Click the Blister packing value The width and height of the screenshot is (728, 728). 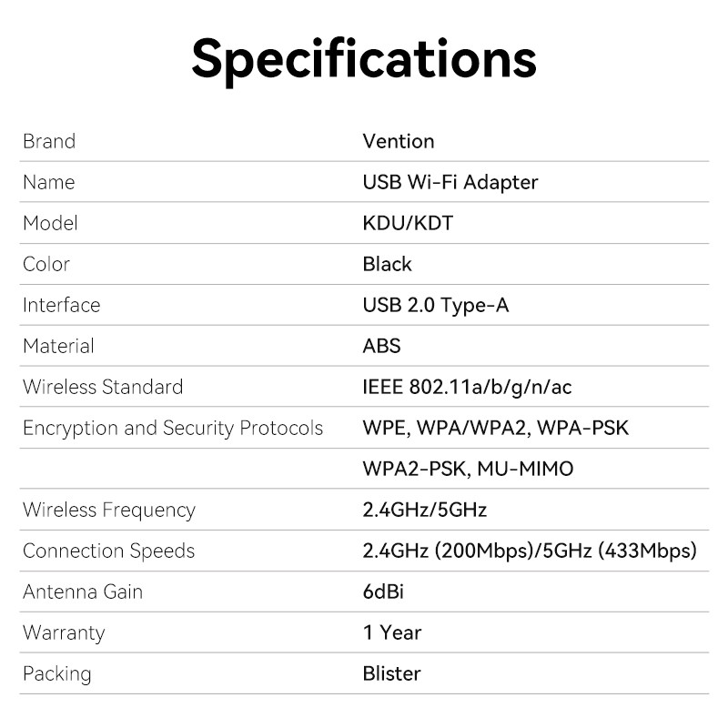pyautogui.click(x=392, y=673)
